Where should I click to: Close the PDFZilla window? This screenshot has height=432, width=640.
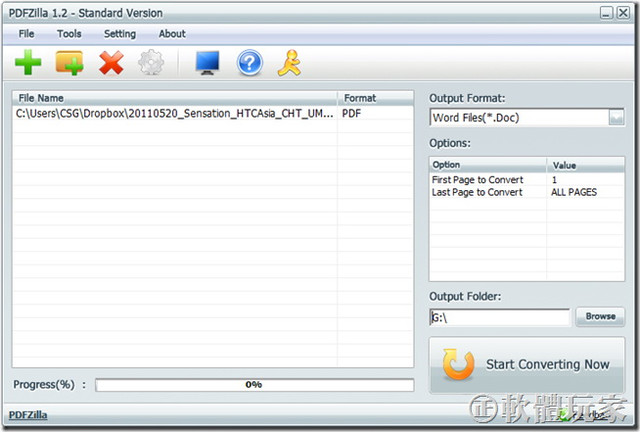[623, 13]
